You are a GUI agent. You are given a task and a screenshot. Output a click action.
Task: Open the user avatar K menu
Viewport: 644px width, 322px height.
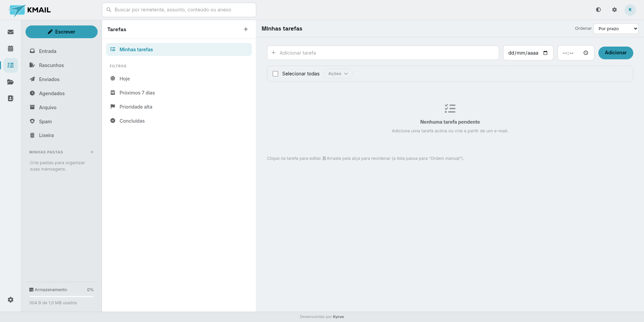tap(630, 10)
